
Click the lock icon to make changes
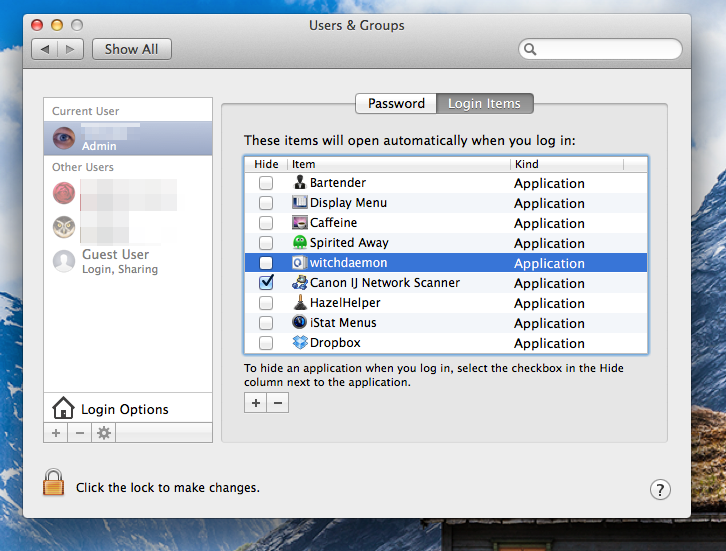tap(54, 482)
